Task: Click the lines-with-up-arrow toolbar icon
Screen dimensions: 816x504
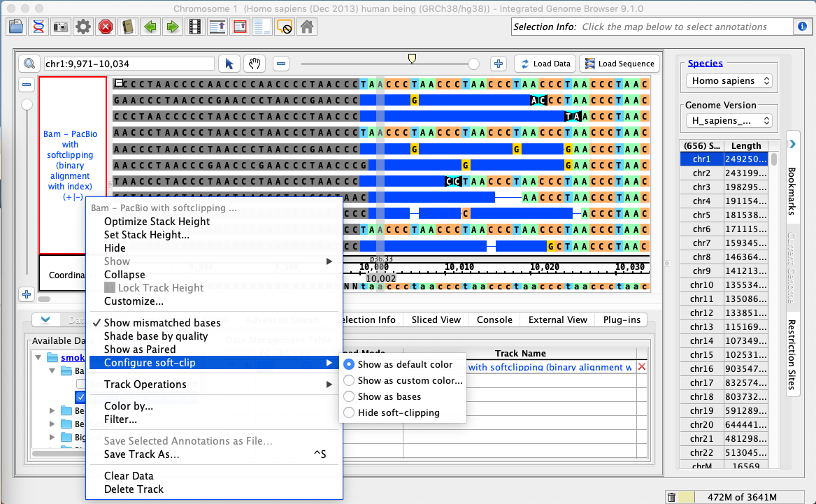Action: pyautogui.click(x=217, y=27)
